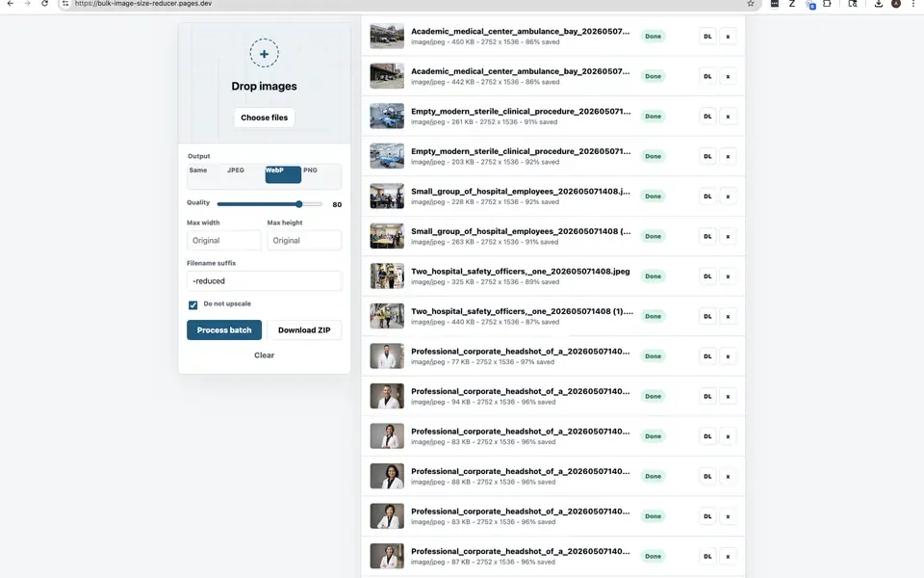
Task: Download the 263 KB hospital employees image
Action: click(x=707, y=237)
